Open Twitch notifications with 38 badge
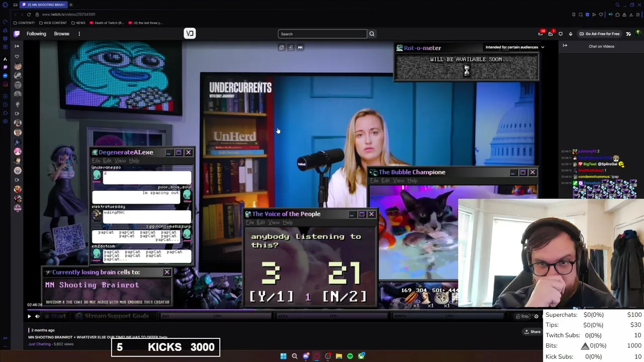Image resolution: width=644 pixels, height=362 pixels. (x=541, y=33)
